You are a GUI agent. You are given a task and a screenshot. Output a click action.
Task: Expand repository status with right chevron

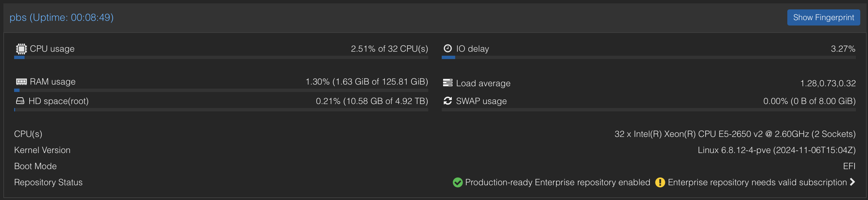[x=853, y=182]
